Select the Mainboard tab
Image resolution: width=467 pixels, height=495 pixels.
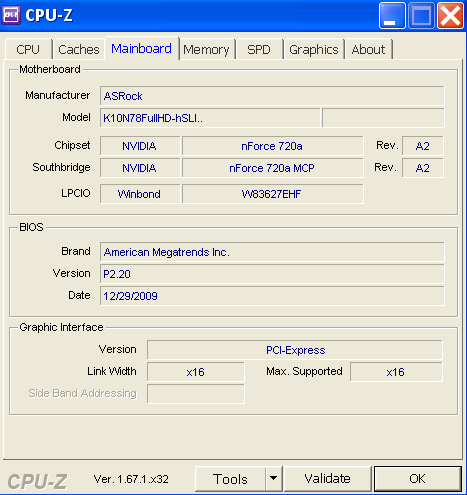(142, 49)
